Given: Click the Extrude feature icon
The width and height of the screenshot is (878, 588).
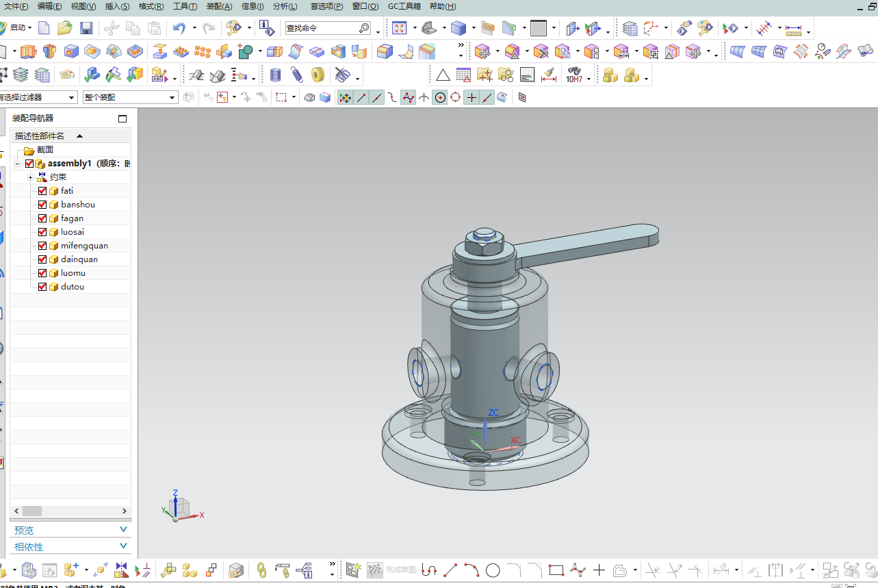Looking at the screenshot, I should tap(27, 51).
